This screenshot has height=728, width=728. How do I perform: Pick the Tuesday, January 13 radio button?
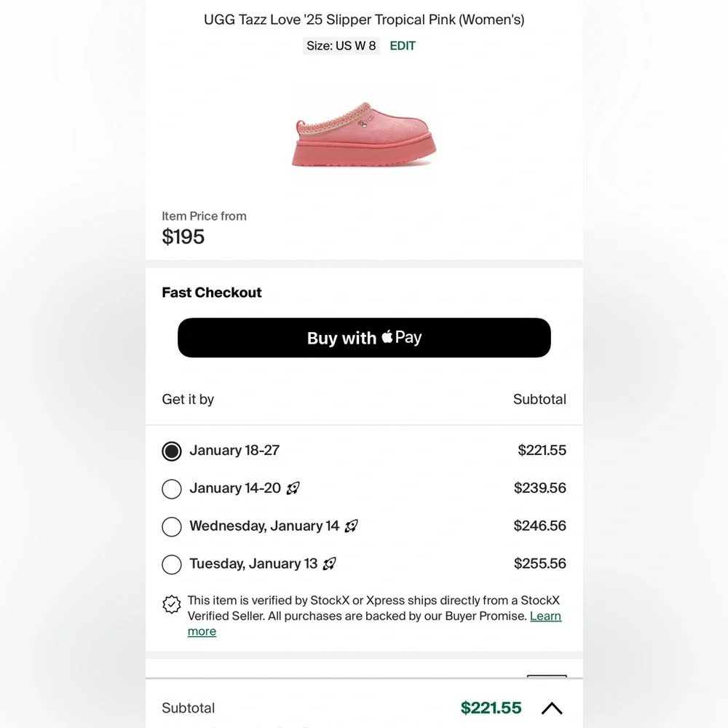172,564
